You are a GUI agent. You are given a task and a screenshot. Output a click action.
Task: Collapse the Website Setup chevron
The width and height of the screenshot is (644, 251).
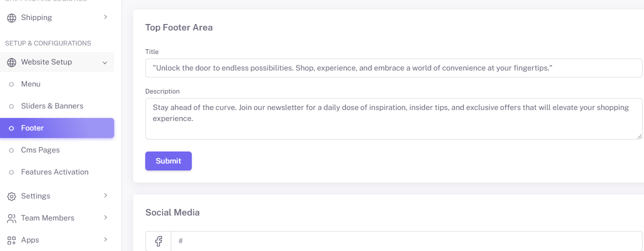click(105, 62)
